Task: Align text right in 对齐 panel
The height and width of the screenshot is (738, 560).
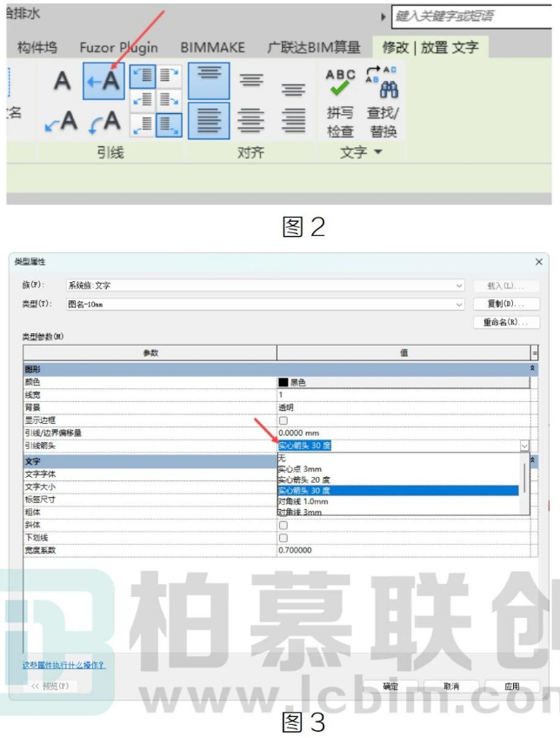Action: pos(293,120)
